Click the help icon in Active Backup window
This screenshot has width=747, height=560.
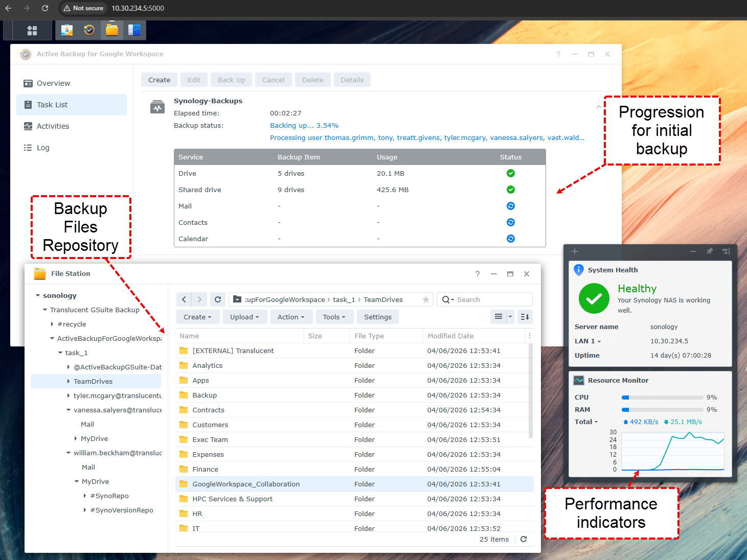click(558, 54)
